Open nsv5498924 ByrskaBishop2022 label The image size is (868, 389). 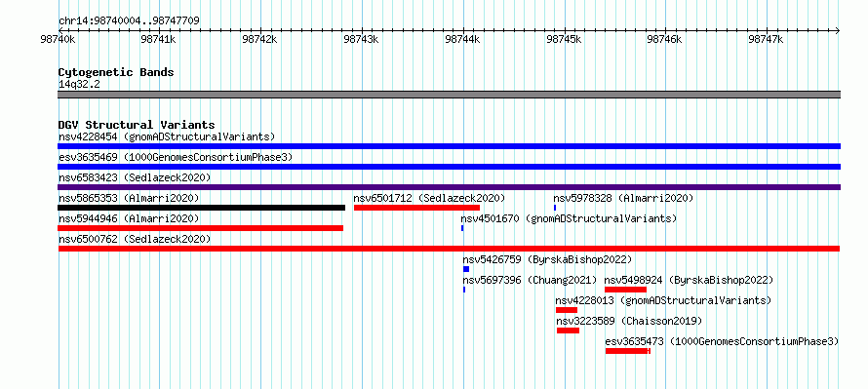pyautogui.click(x=690, y=280)
